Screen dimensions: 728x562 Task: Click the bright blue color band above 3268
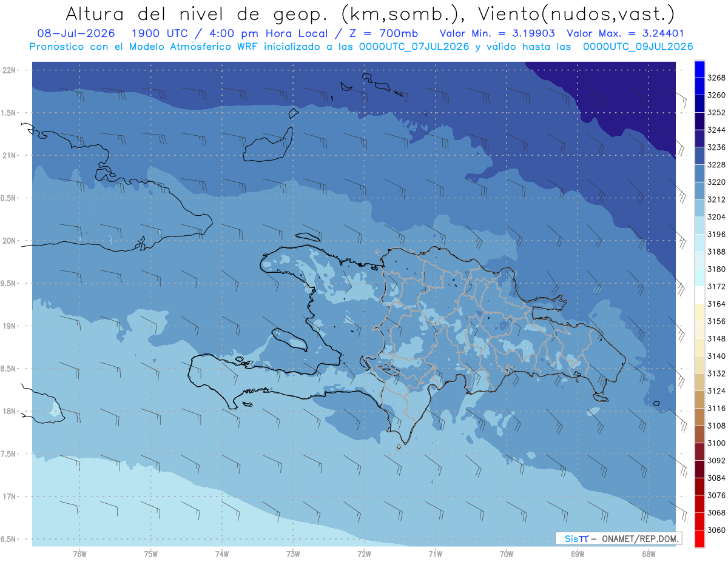point(699,69)
